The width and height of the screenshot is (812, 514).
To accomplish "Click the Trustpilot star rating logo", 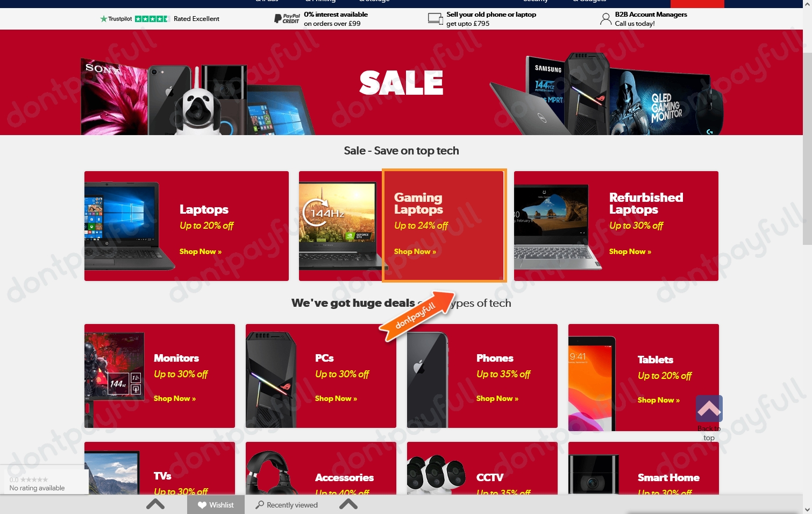I will click(134, 19).
